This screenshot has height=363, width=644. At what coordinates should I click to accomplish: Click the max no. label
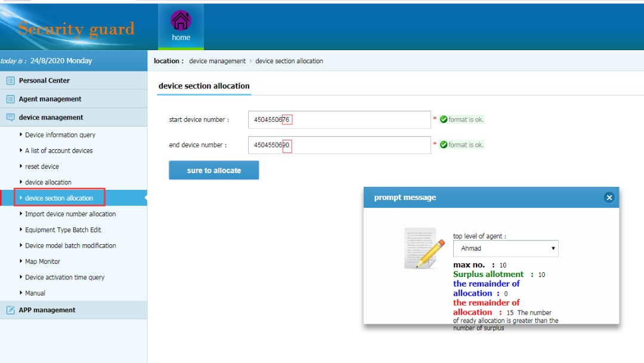tap(469, 265)
